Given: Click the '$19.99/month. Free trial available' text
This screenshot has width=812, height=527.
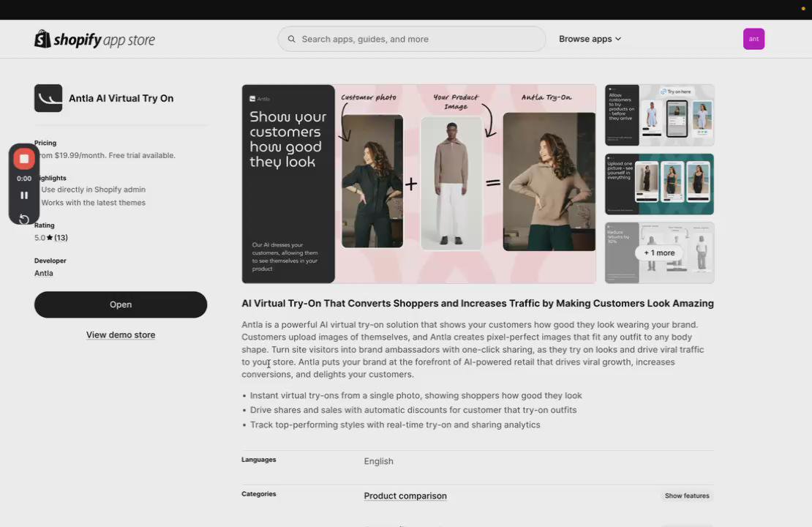Looking at the screenshot, I should pos(115,155).
